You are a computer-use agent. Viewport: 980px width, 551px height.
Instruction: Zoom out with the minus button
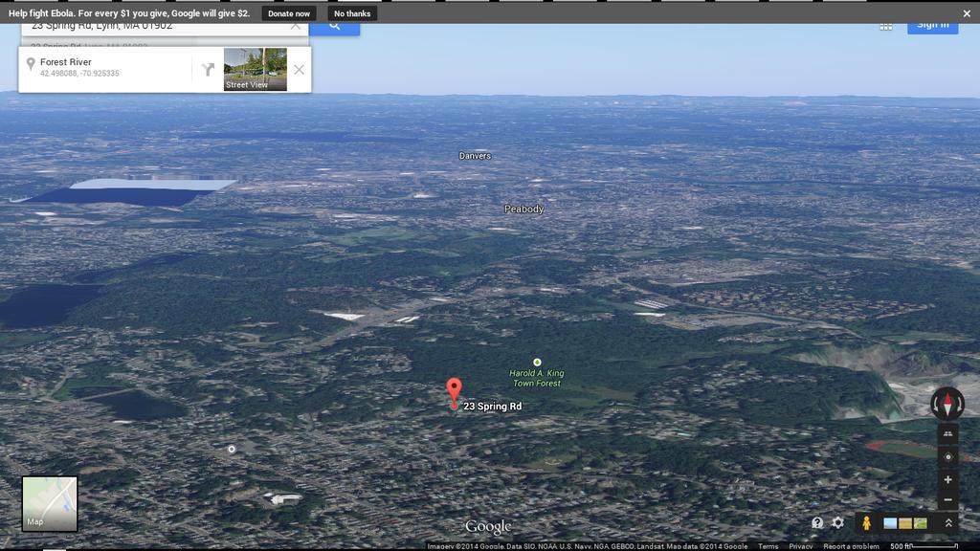pyautogui.click(x=947, y=500)
